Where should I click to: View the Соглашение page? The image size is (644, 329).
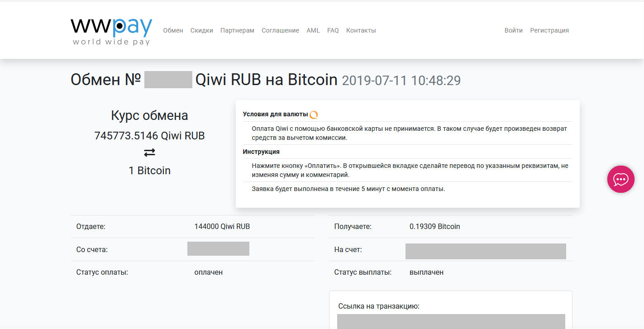[280, 30]
